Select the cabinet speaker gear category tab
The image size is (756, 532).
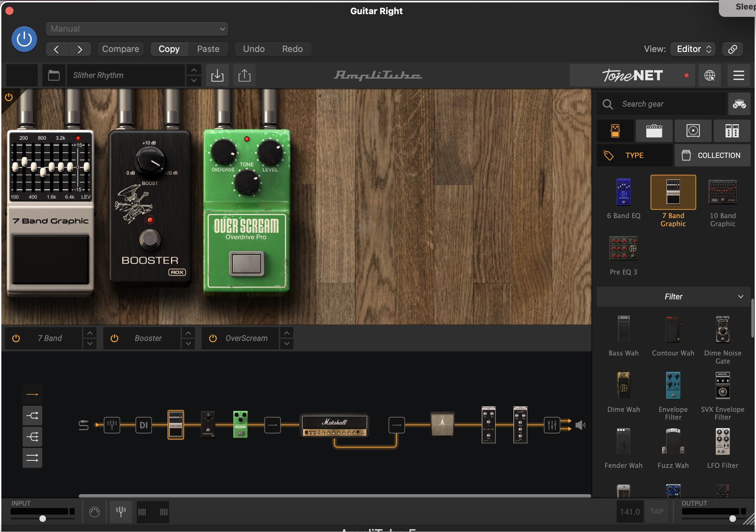click(693, 131)
